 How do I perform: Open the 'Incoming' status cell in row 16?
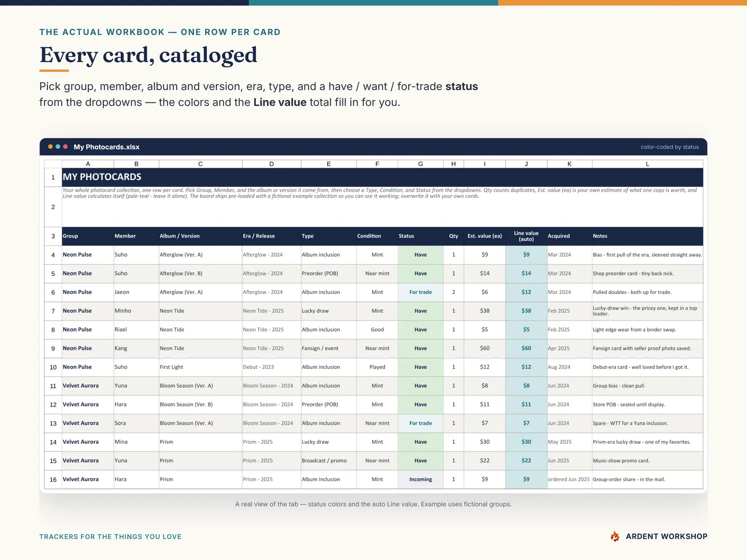coord(421,479)
